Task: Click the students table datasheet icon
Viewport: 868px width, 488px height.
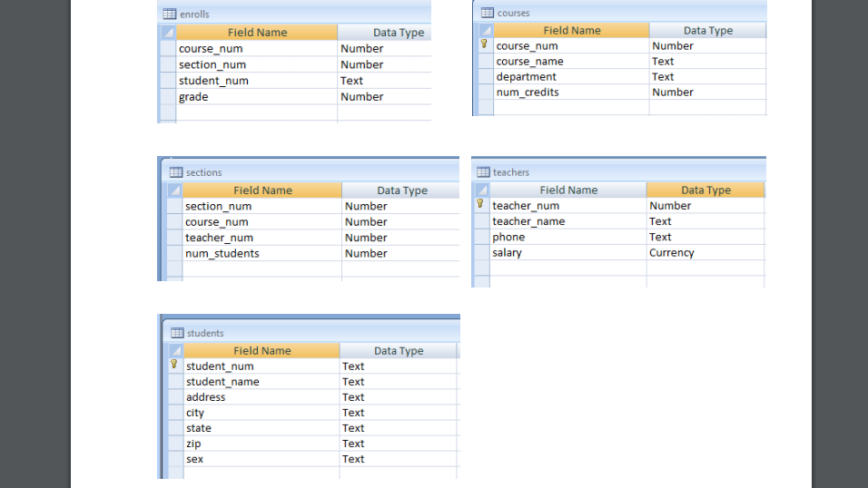Action: pyautogui.click(x=177, y=333)
